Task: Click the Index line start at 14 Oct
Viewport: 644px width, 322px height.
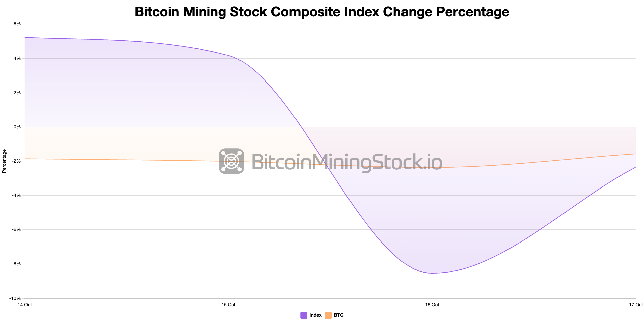Action: pos(25,37)
